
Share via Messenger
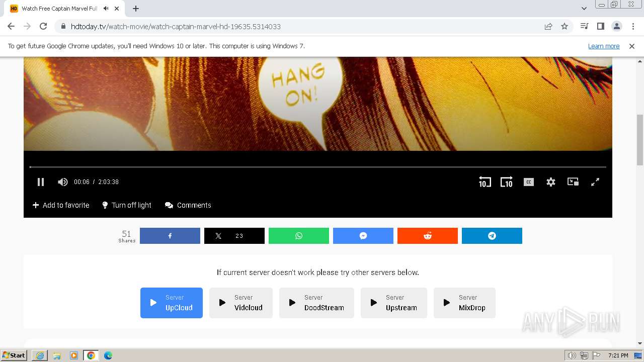click(x=363, y=236)
